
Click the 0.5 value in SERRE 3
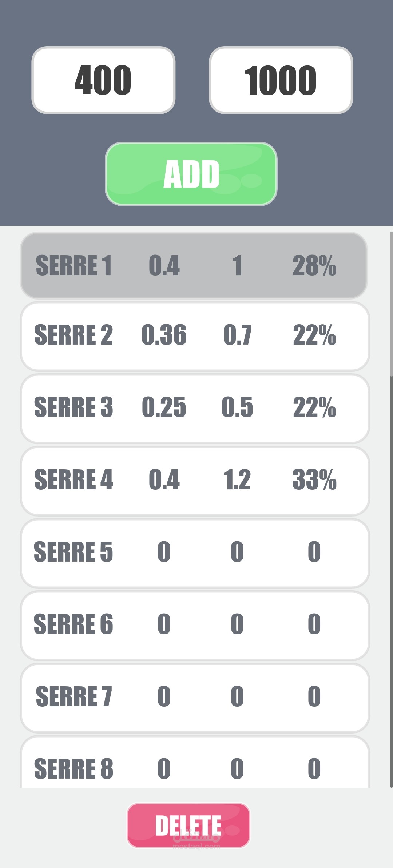(237, 407)
